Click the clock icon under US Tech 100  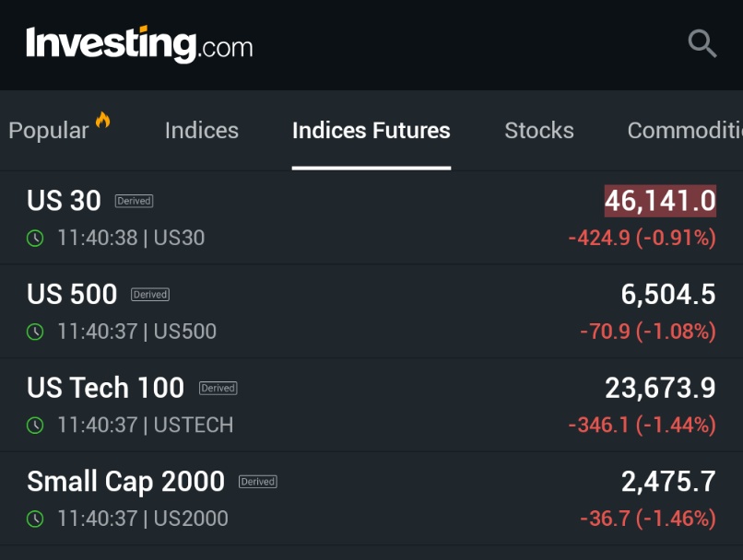pyautogui.click(x=35, y=426)
